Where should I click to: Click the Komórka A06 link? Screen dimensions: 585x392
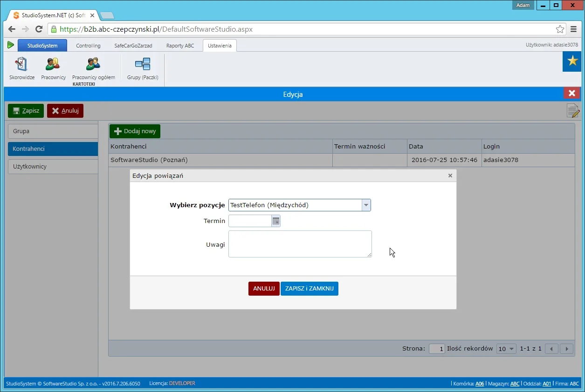click(x=480, y=384)
